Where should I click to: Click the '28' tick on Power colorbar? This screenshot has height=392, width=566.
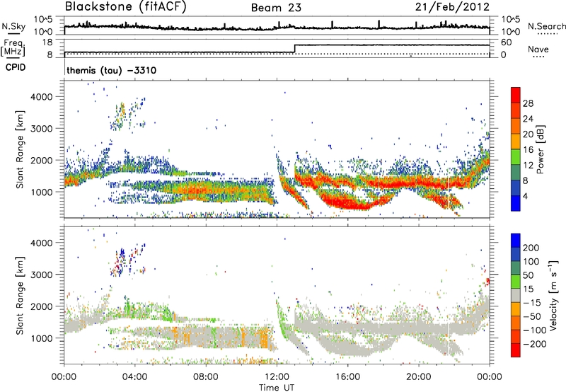pos(528,103)
